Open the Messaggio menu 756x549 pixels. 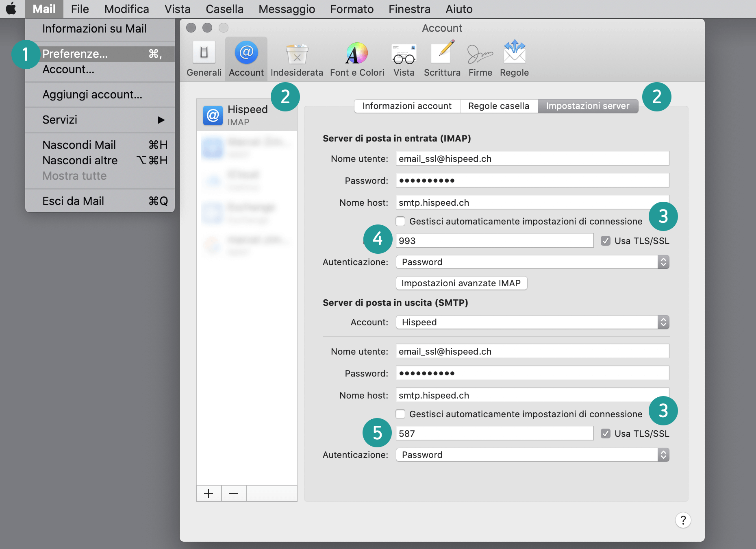pos(287,9)
